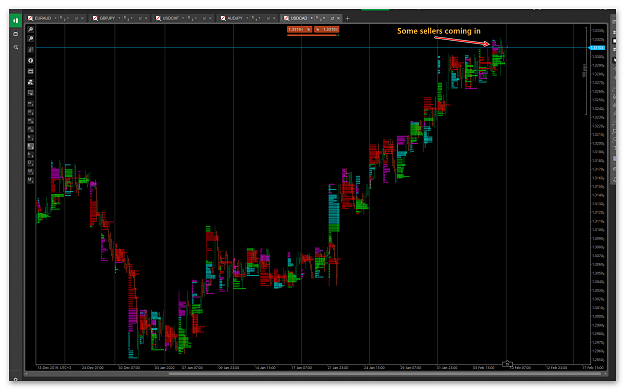Add a new chart tab with plus
This screenshot has width=625, height=390.
[348, 18]
